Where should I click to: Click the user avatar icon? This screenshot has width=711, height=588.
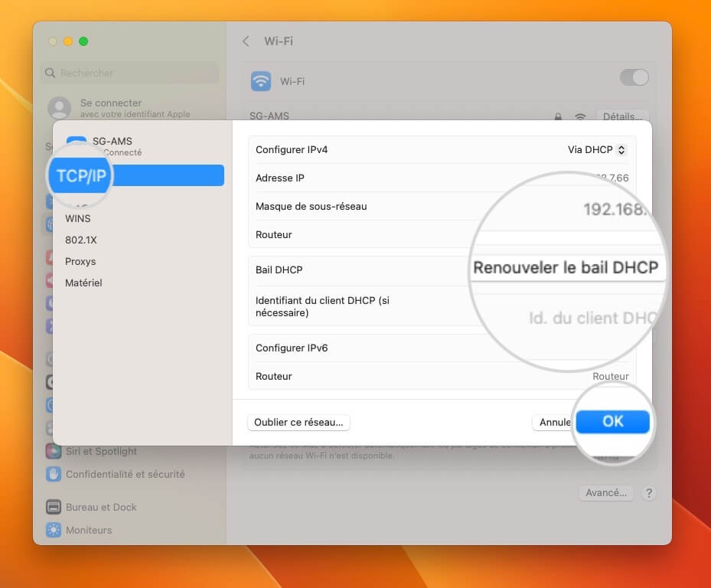[60, 108]
